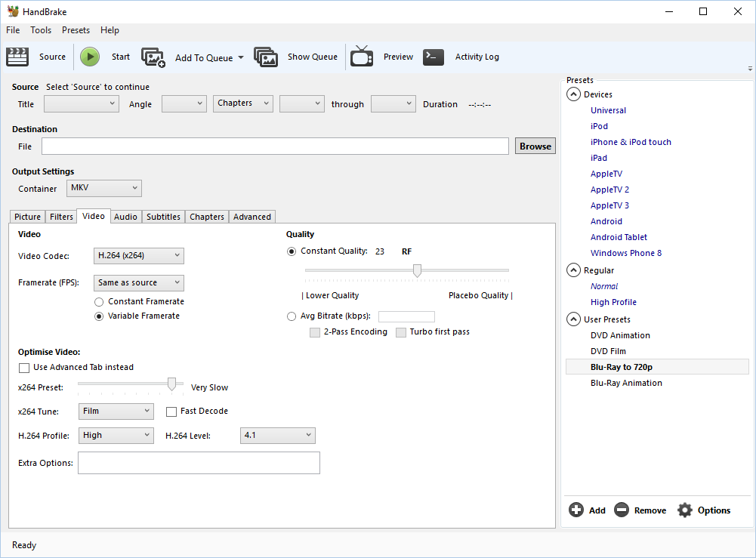This screenshot has width=756, height=558.
Task: Click the Browse button
Action: pyautogui.click(x=535, y=146)
